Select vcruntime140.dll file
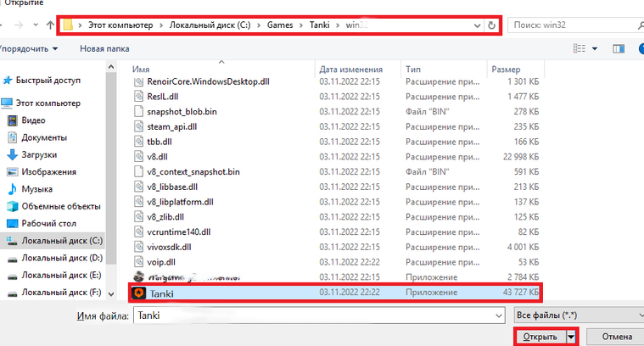The width and height of the screenshot is (644, 346). coord(179,232)
